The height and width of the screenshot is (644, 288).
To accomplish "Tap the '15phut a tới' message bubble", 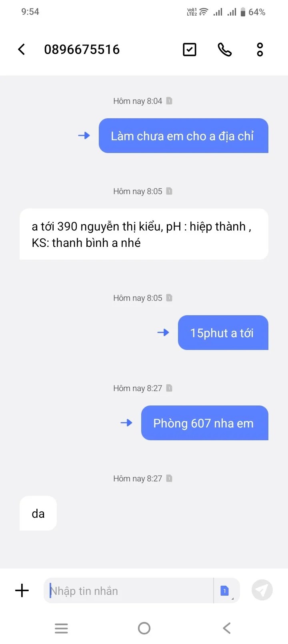I will [x=223, y=332].
